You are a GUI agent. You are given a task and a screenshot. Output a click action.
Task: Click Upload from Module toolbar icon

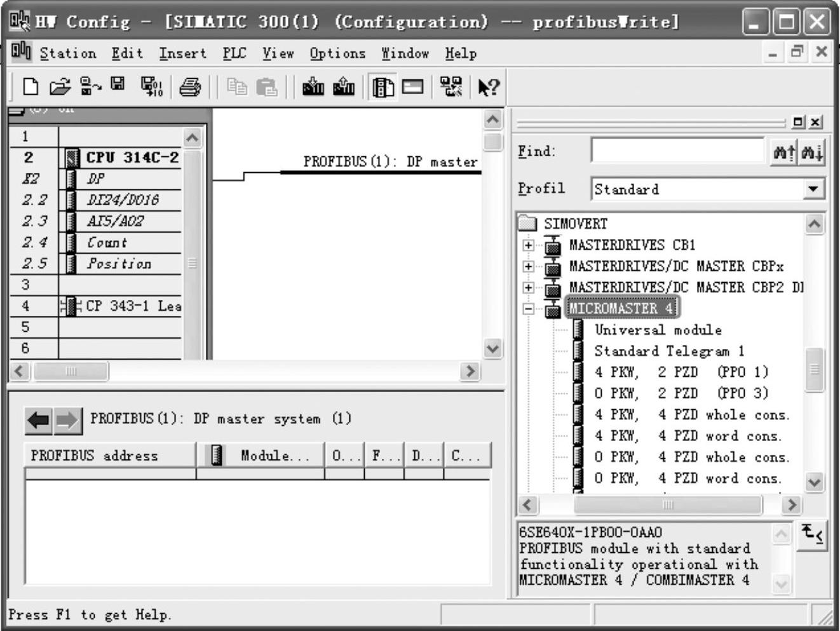click(x=344, y=86)
